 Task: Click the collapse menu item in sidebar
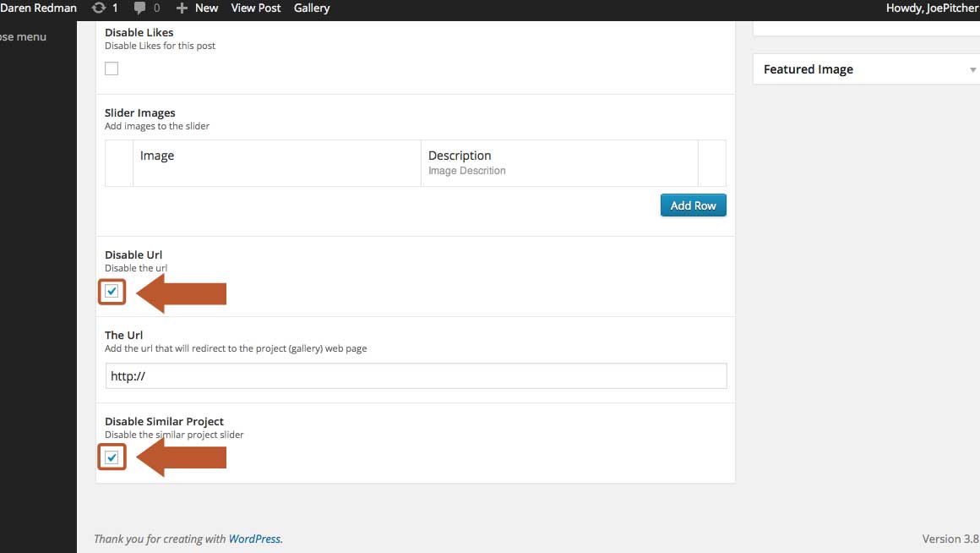point(23,37)
